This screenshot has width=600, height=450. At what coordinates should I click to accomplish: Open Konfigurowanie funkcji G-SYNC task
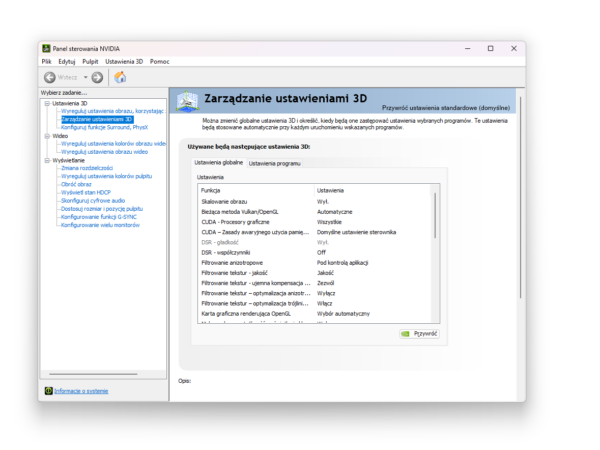(x=99, y=217)
